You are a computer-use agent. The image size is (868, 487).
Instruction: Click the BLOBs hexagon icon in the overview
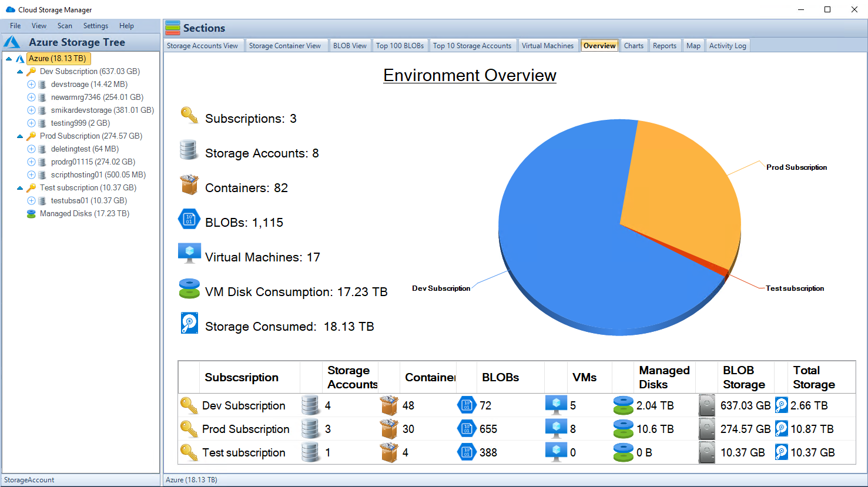[x=189, y=219]
